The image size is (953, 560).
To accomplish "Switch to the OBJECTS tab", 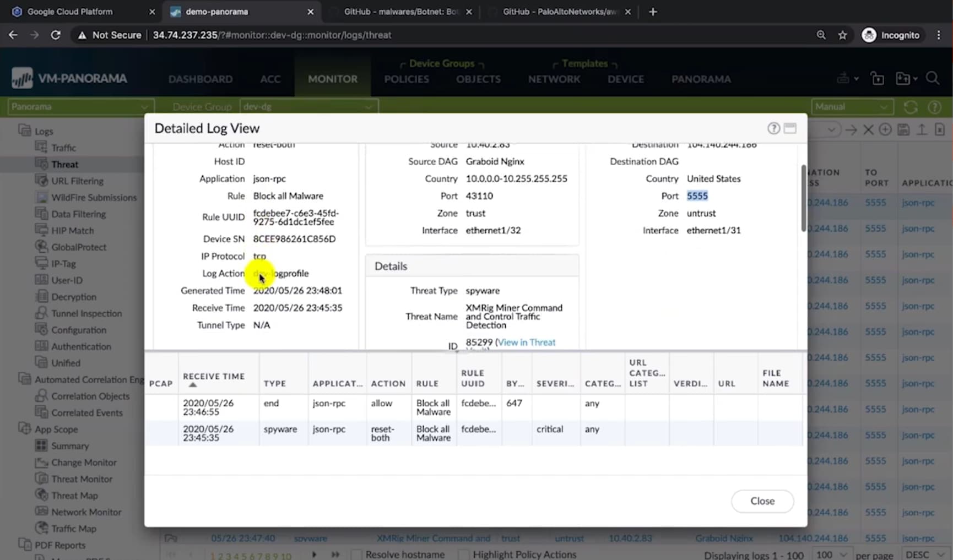I will pyautogui.click(x=478, y=79).
